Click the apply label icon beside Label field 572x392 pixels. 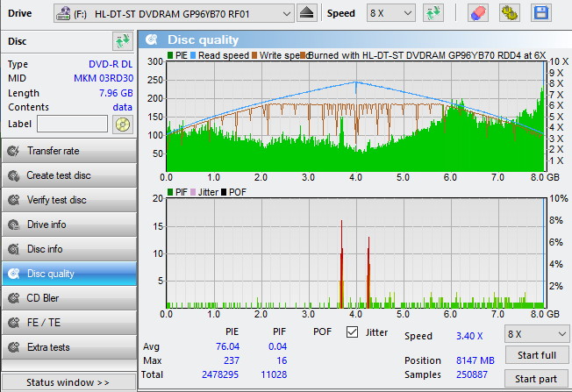[122, 125]
